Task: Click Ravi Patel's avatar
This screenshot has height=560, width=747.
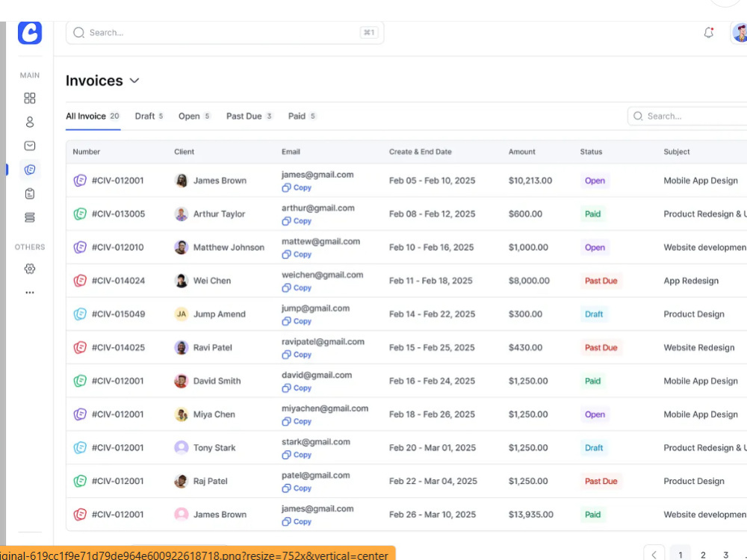Action: point(181,347)
